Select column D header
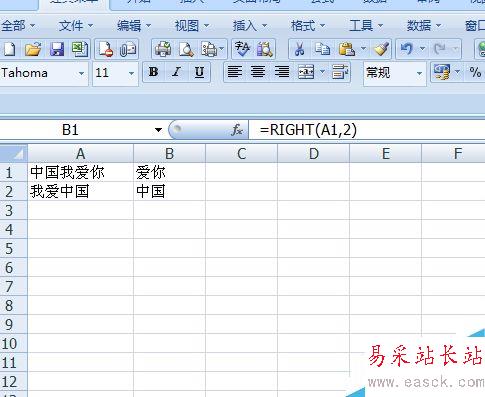This screenshot has height=397, width=485. pyautogui.click(x=314, y=154)
